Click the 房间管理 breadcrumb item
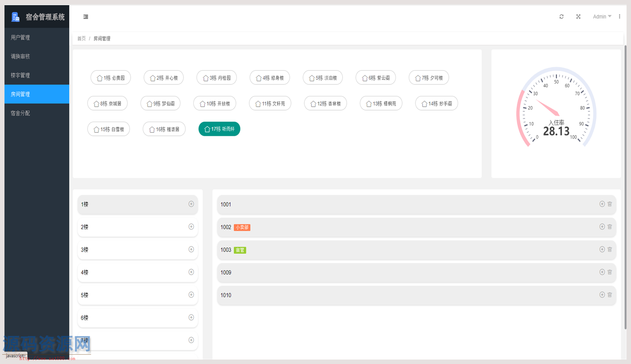The width and height of the screenshot is (631, 364). (102, 39)
